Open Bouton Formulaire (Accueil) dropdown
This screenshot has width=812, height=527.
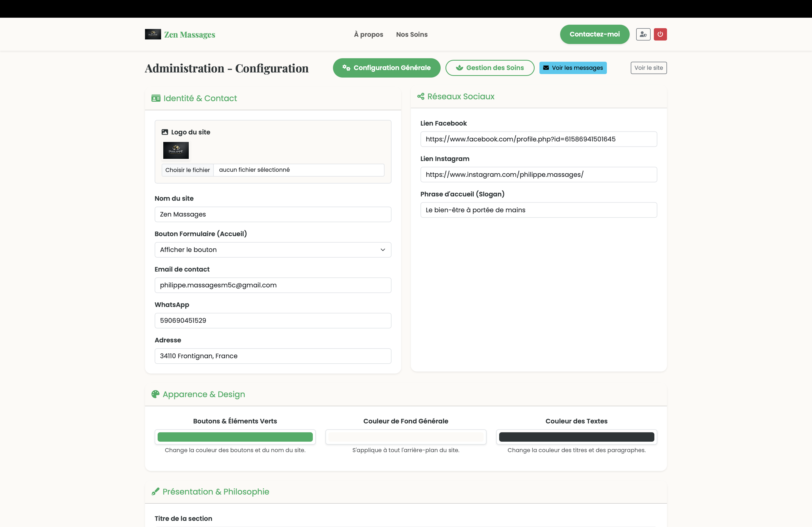pos(273,250)
